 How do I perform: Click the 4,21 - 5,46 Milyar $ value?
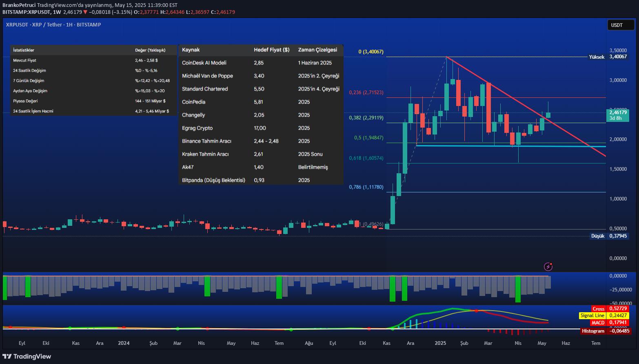tap(152, 111)
